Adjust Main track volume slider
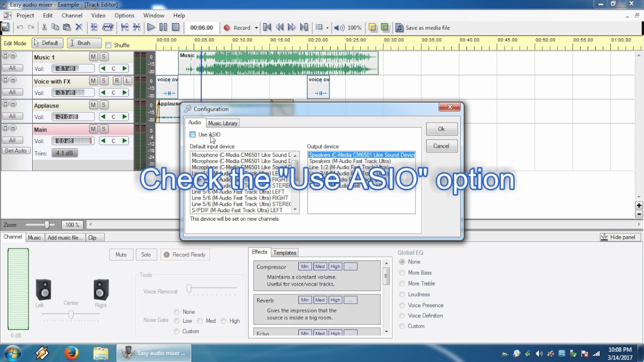The image size is (644, 362). pyautogui.click(x=73, y=141)
